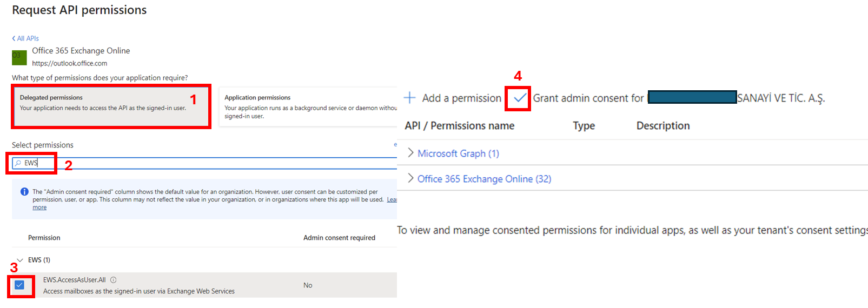Image resolution: width=868 pixels, height=308 pixels.
Task: Click the Select permissions search field
Action: pos(216,163)
